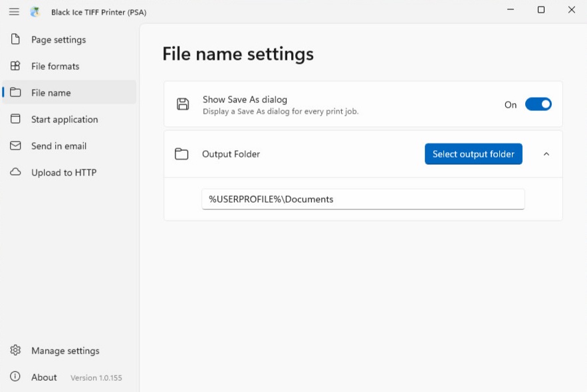Viewport: 587px width, 392px height.
Task: Click the Manage settings gear icon
Action: click(x=15, y=350)
